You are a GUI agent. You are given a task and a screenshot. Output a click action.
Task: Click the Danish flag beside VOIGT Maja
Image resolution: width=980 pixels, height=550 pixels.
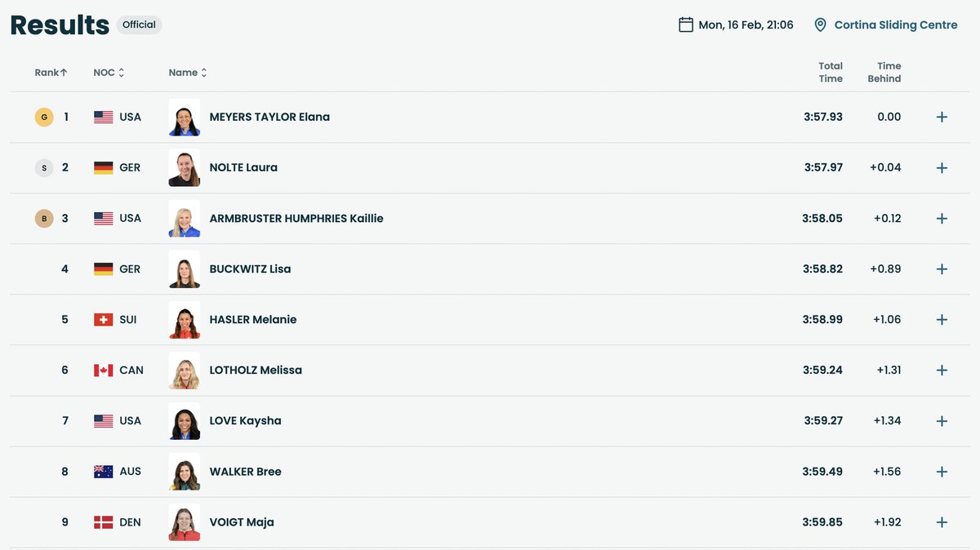click(104, 522)
